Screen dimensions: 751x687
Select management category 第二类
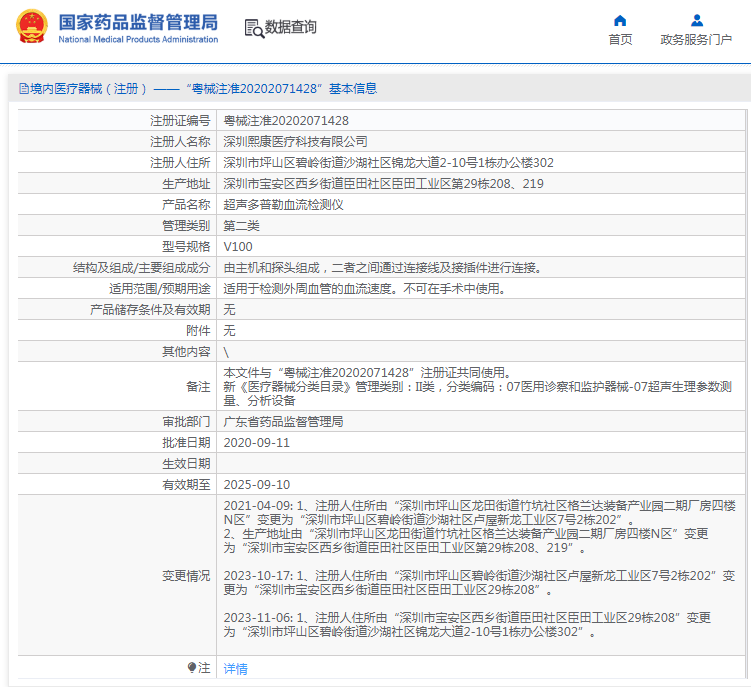click(241, 226)
